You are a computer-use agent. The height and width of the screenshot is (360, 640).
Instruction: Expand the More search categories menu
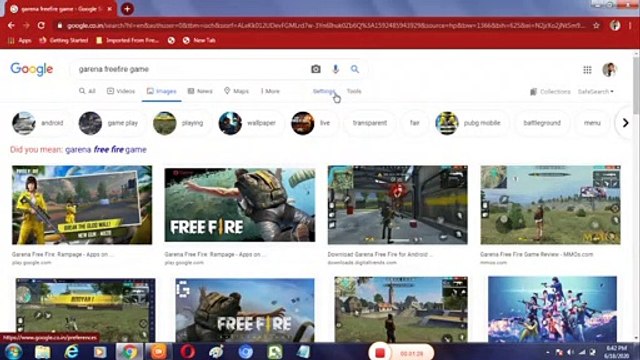[270, 91]
